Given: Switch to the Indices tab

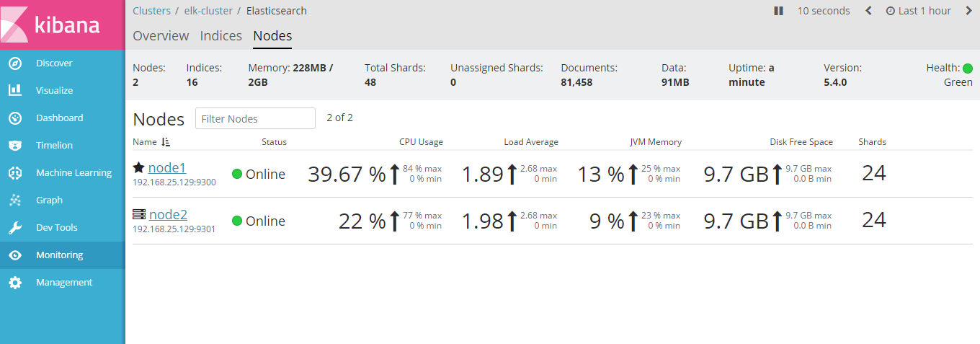Looking at the screenshot, I should [x=220, y=36].
